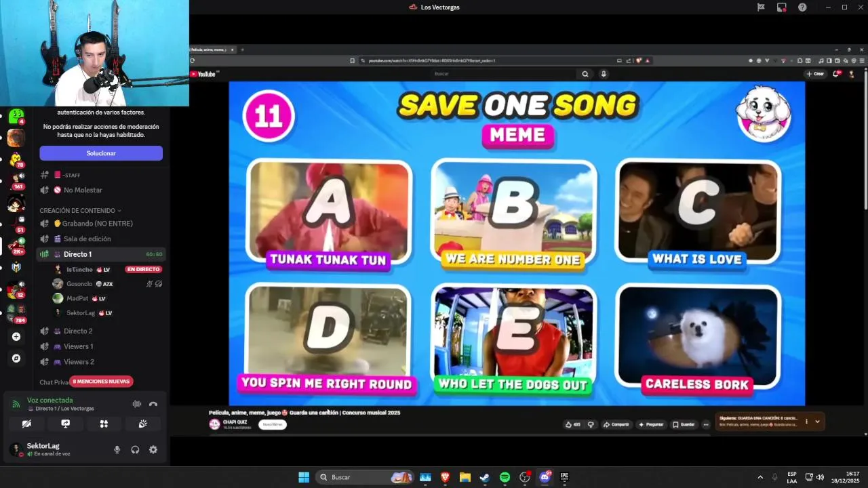The height and width of the screenshot is (488, 868).
Task: Open Discord help question mark icon
Action: click(802, 7)
